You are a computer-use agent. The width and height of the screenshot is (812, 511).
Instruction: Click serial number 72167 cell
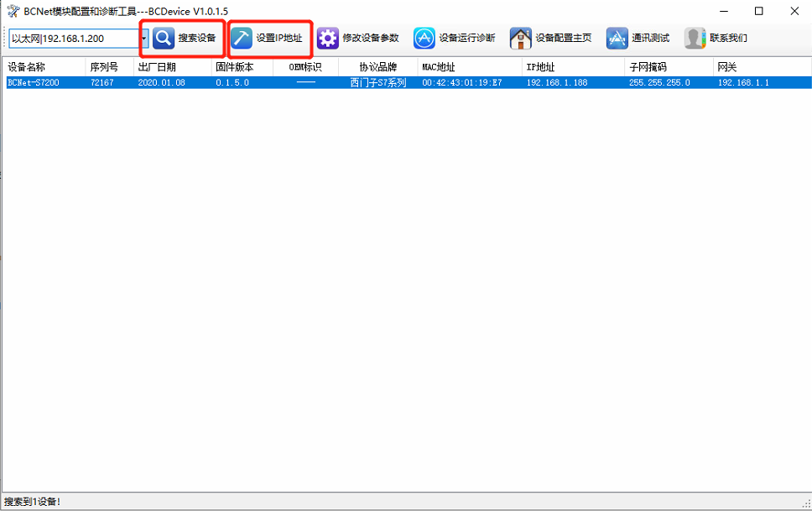click(102, 82)
